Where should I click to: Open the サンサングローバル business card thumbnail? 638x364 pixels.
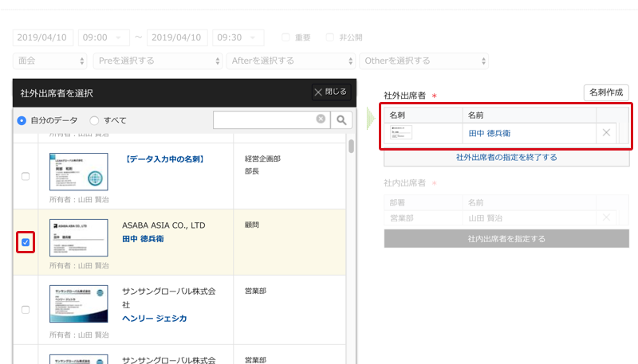point(78,304)
